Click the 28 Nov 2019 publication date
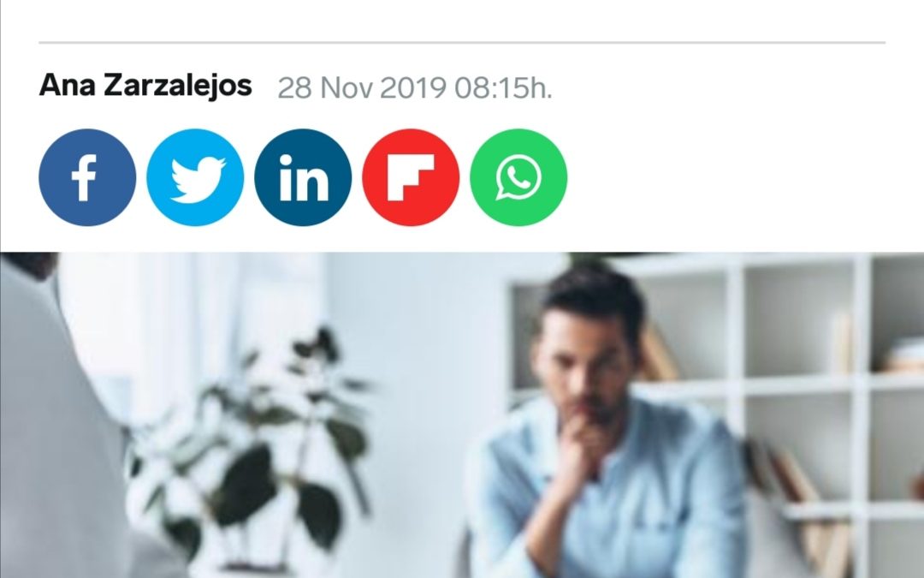The width and height of the screenshot is (924, 578). point(362,88)
